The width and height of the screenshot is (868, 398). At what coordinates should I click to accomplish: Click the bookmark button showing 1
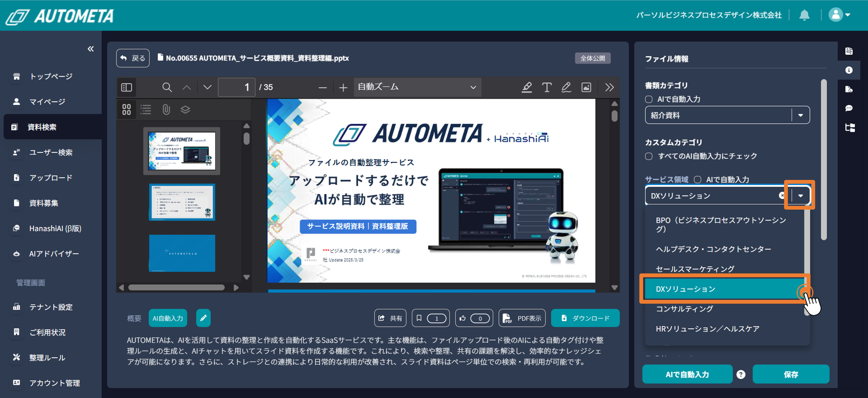pyautogui.click(x=431, y=318)
